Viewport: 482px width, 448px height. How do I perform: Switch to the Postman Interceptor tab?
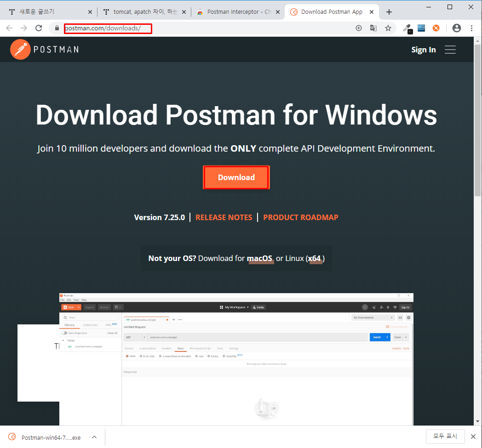pos(239,11)
